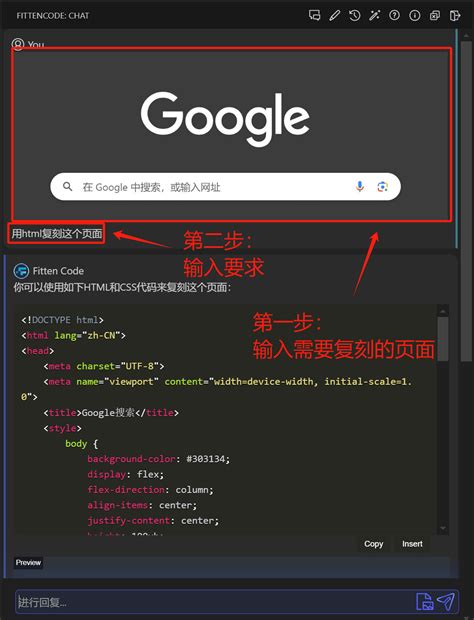
Task: Click the Copy button below code
Action: [374, 544]
